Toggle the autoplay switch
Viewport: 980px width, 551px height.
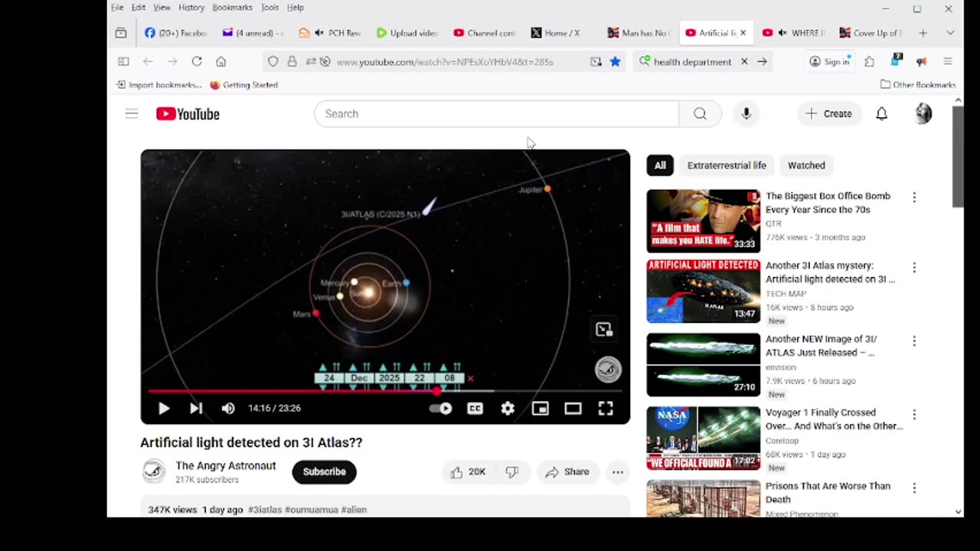coord(441,409)
